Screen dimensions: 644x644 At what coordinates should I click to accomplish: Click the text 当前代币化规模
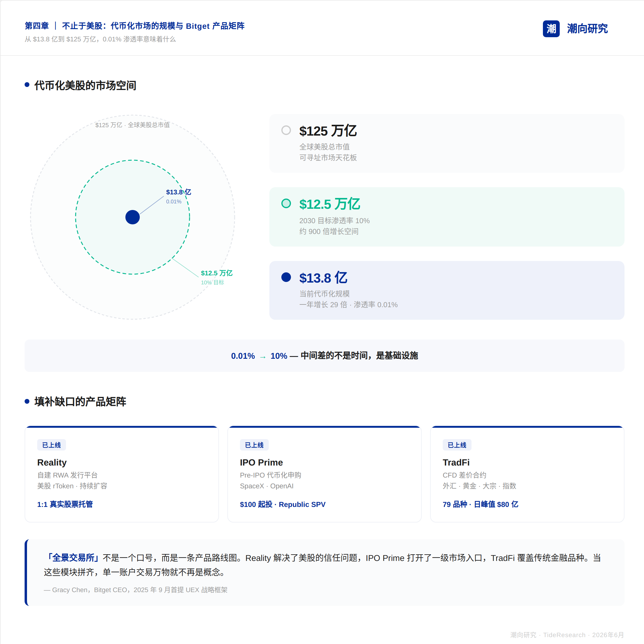point(324,294)
